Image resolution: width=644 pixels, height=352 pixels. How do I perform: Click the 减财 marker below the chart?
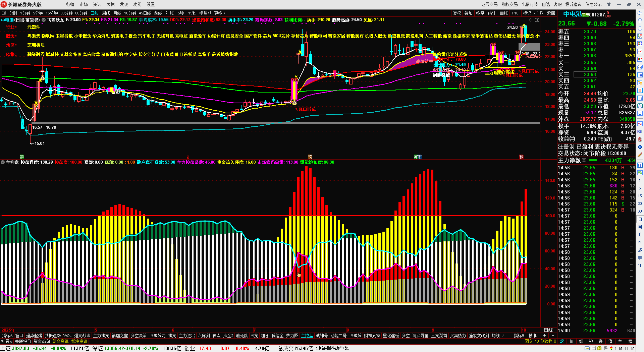pyautogui.click(x=418, y=157)
